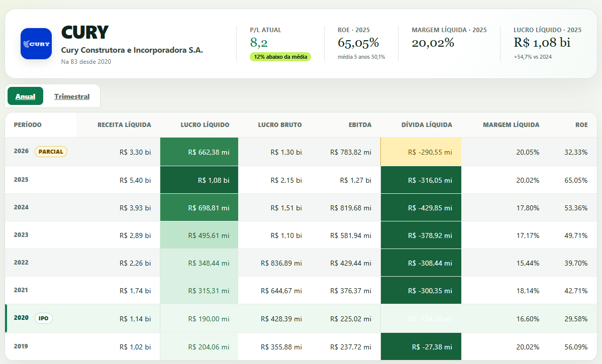Click the ROE 2025 value 65,05%
This screenshot has height=364, width=602.
(358, 43)
